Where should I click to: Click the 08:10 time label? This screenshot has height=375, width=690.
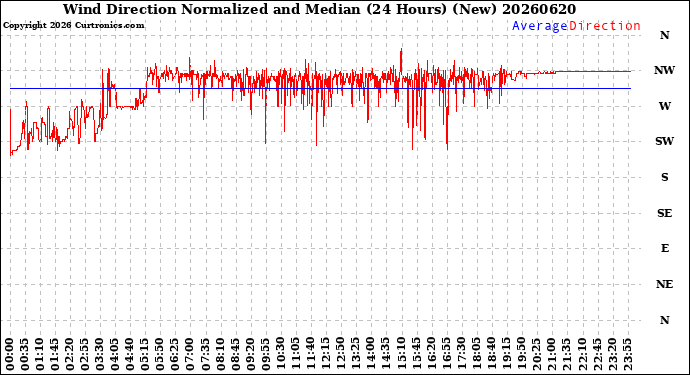[x=220, y=355]
